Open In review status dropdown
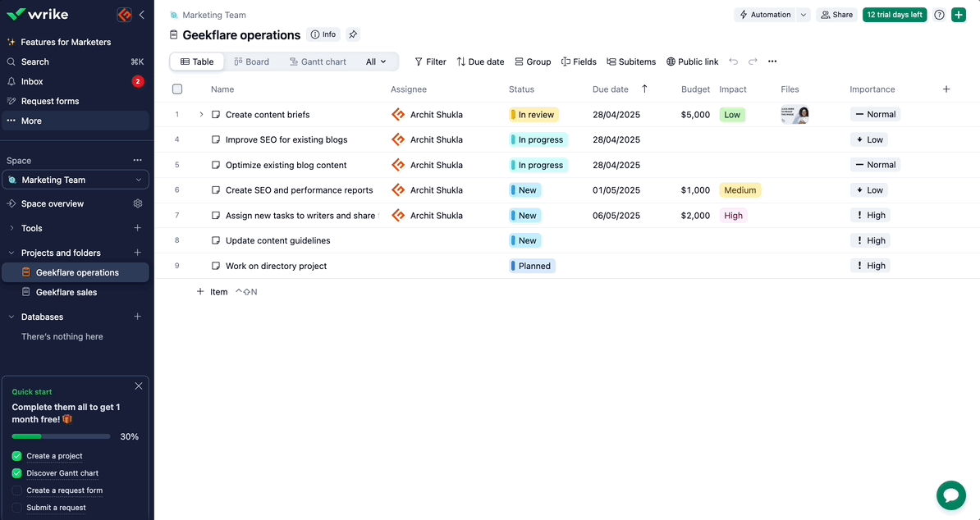Screen dimensions: 980x520 (x=534, y=115)
